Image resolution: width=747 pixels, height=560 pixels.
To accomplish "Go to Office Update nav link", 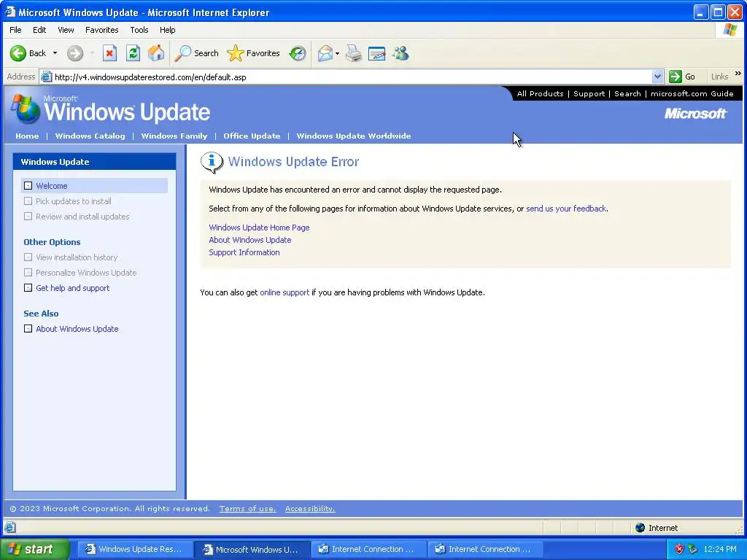I will (252, 136).
